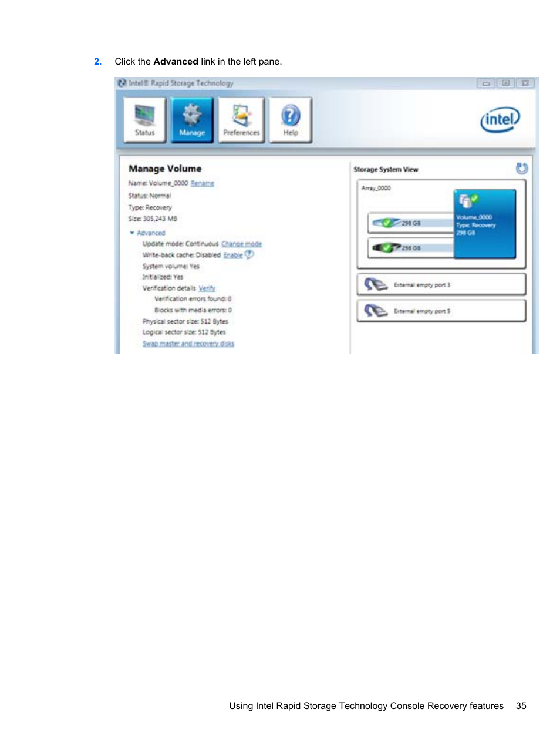Close the Intel Rapid Storage window
The width and height of the screenshot is (560, 746).
click(525, 83)
